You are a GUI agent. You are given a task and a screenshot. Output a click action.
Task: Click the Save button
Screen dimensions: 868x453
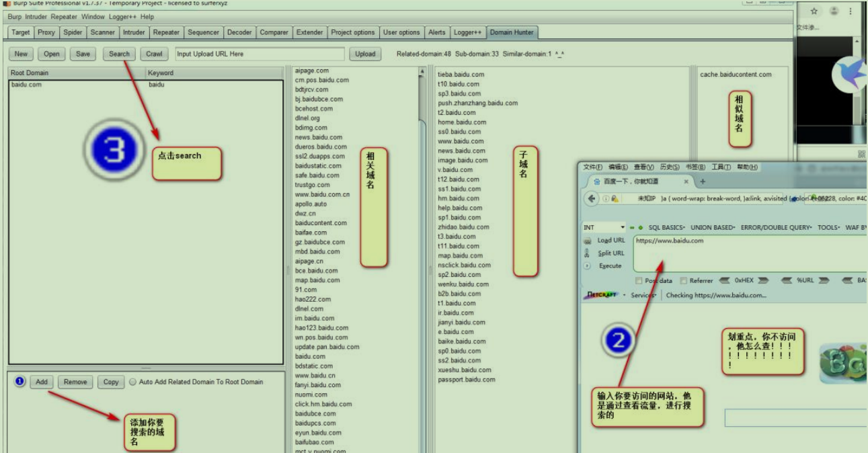(83, 54)
